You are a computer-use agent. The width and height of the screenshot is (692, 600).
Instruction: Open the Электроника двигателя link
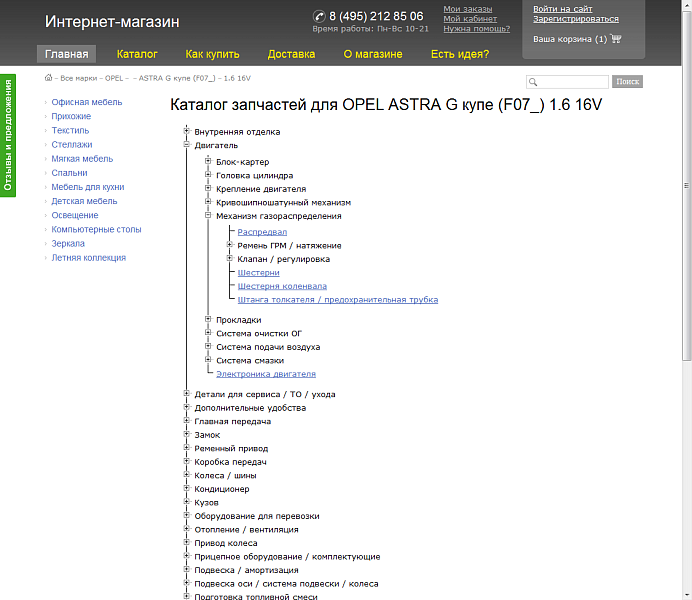[x=265, y=374]
